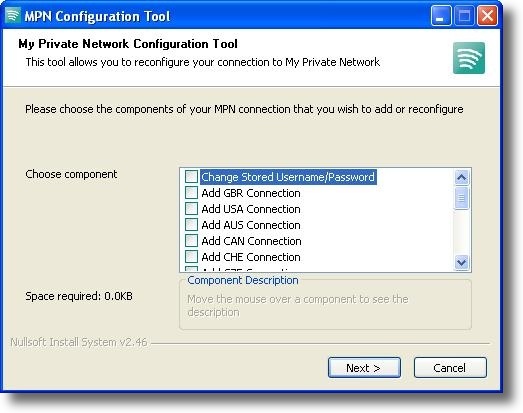
Task: Tick the Add GBR Connection checkbox
Action: pos(191,192)
